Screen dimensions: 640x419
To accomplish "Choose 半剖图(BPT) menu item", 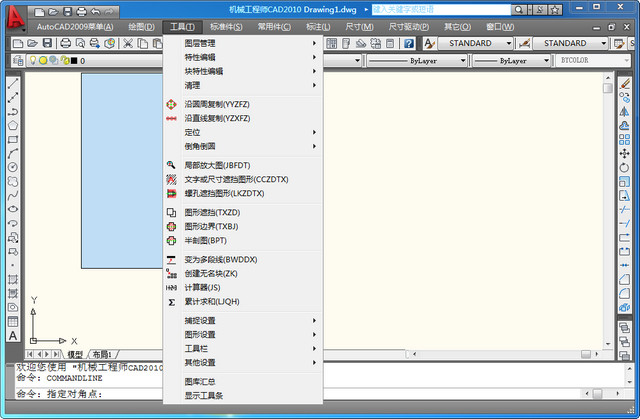I will click(243, 241).
